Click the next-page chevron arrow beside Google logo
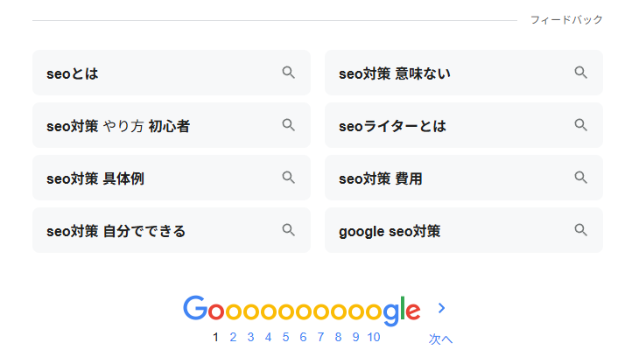 click(442, 308)
